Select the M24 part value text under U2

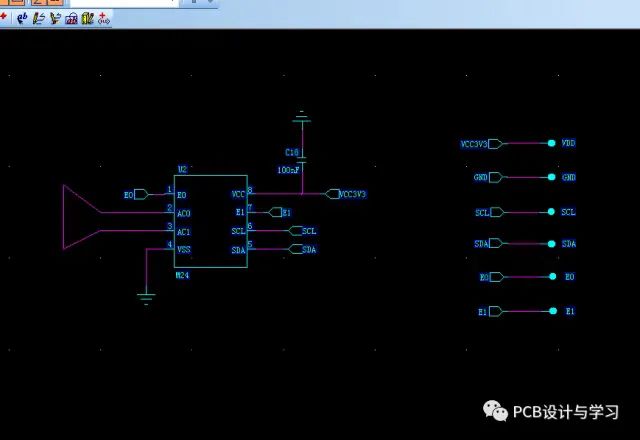(182, 275)
